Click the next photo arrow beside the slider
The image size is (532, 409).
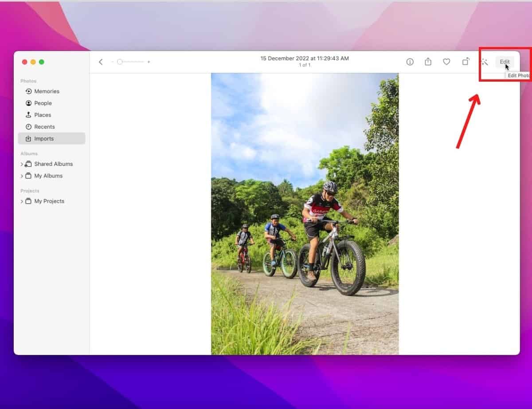[x=149, y=62]
